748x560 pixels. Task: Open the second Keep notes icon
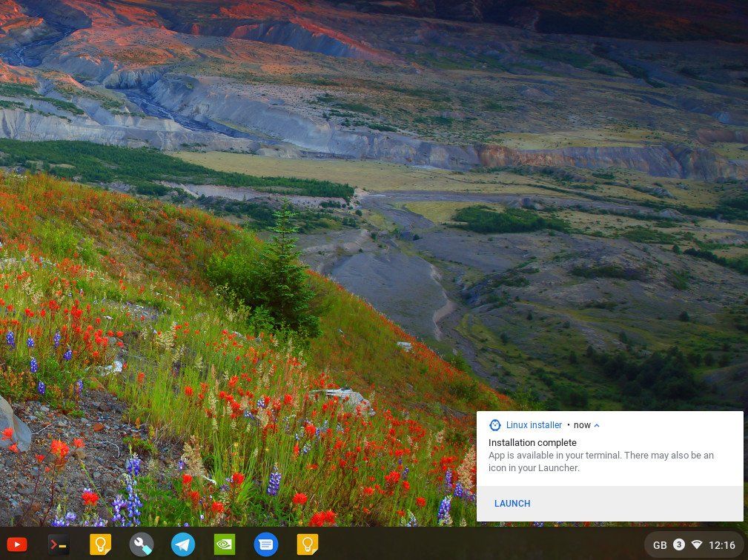click(x=307, y=544)
